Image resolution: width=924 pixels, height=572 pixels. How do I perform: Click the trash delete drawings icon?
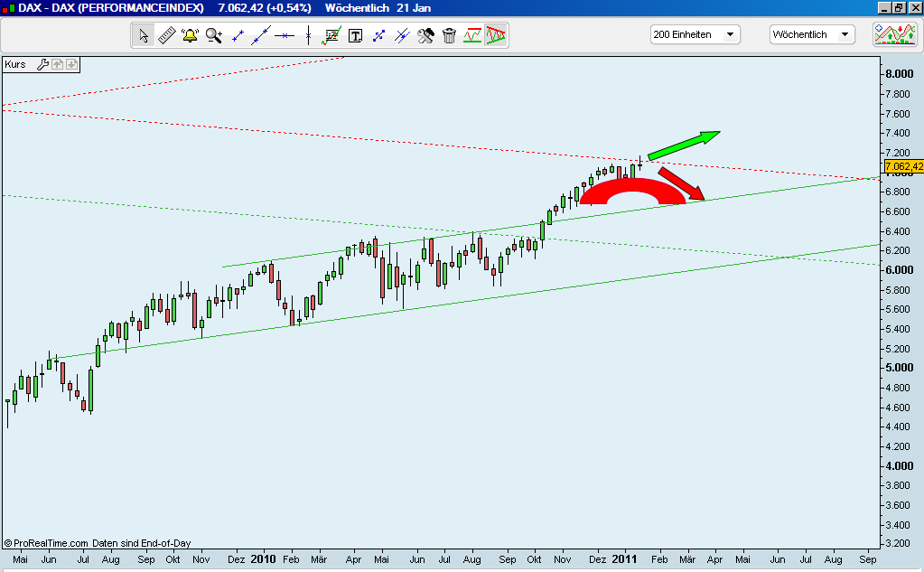(x=448, y=35)
